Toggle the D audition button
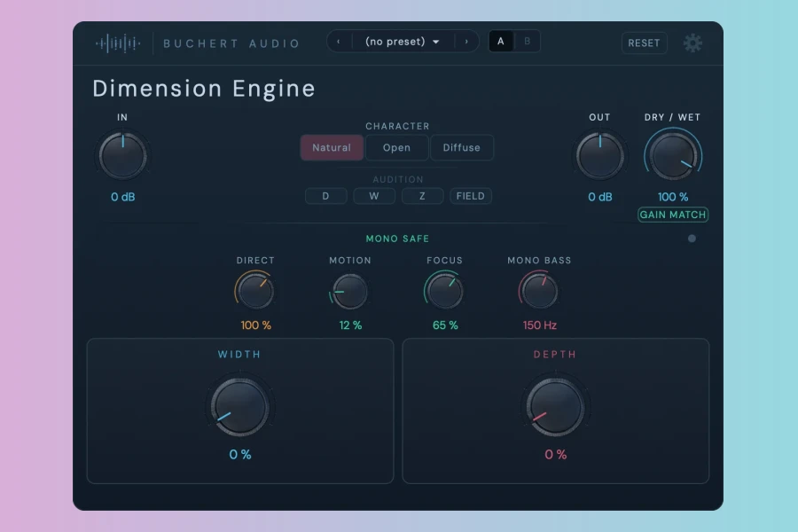 (x=325, y=196)
